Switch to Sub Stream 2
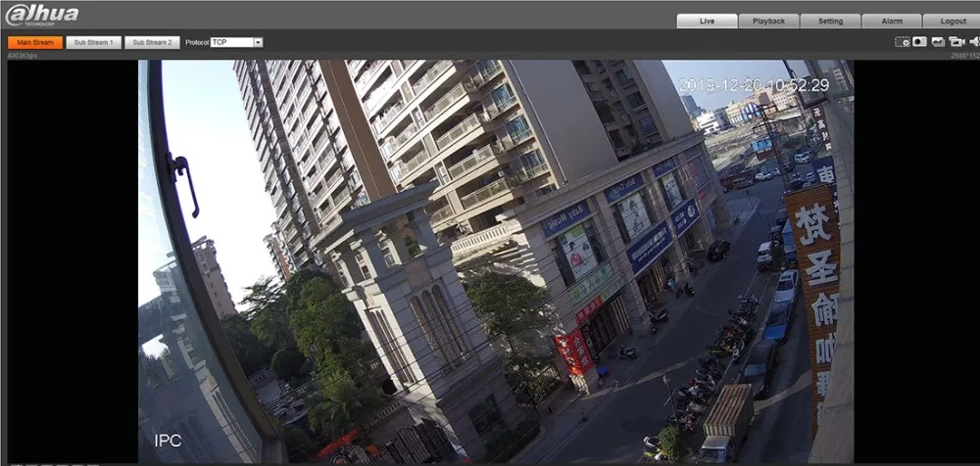 tap(152, 42)
